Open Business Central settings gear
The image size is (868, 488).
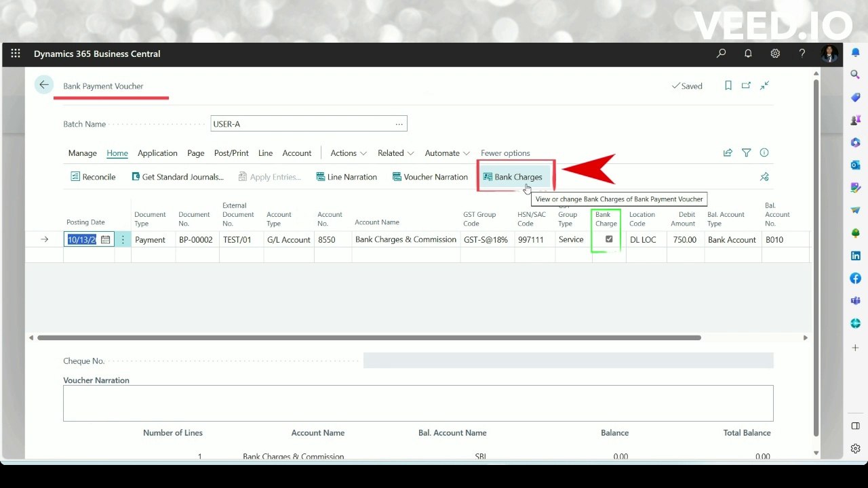point(775,54)
